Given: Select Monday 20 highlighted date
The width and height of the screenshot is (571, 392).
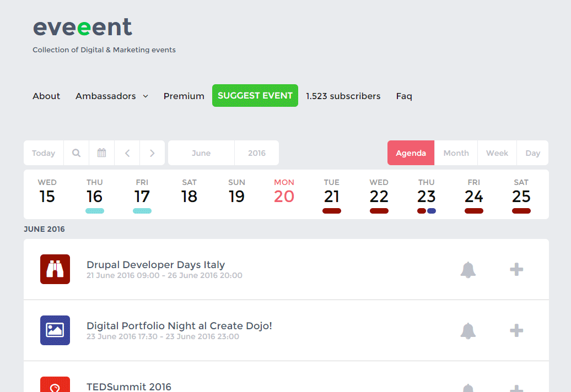Looking at the screenshot, I should [x=284, y=192].
